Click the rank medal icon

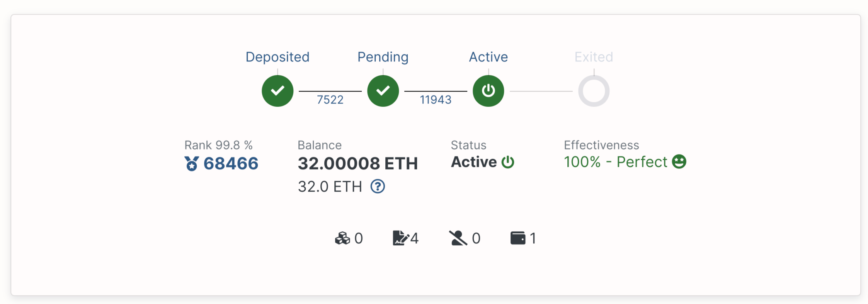(x=191, y=163)
